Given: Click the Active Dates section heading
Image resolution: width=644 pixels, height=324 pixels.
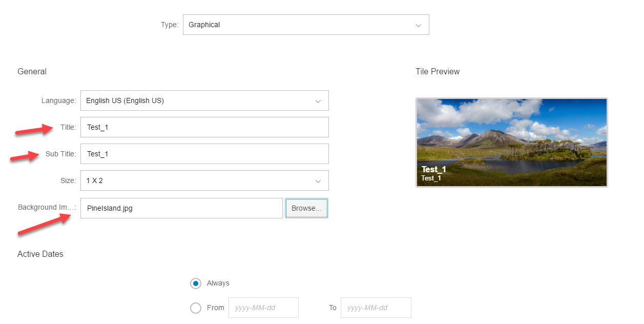Looking at the screenshot, I should tap(40, 254).
